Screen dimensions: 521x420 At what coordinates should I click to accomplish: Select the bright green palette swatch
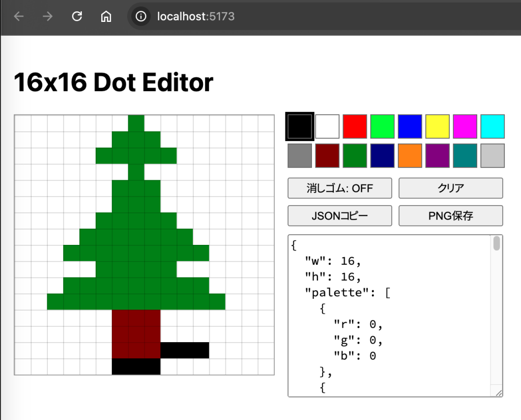coord(382,126)
